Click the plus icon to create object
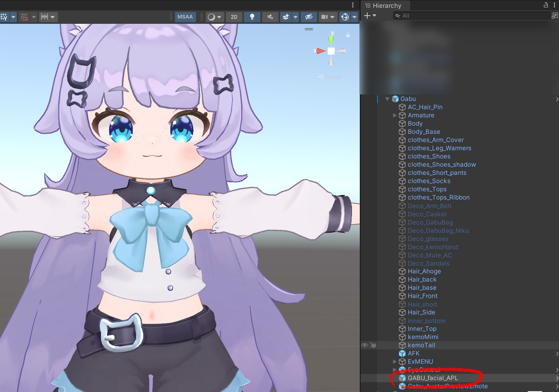 [367, 16]
